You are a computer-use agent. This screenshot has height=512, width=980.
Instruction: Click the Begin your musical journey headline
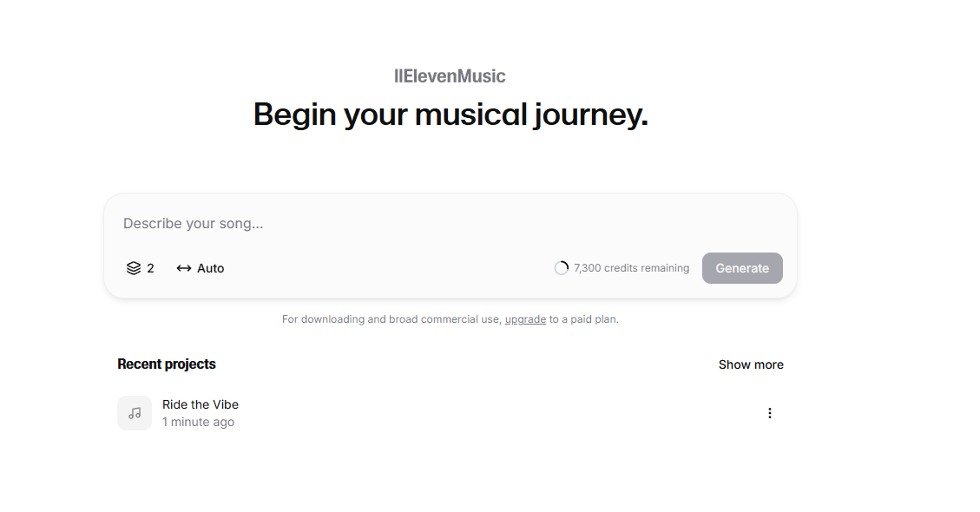[451, 115]
